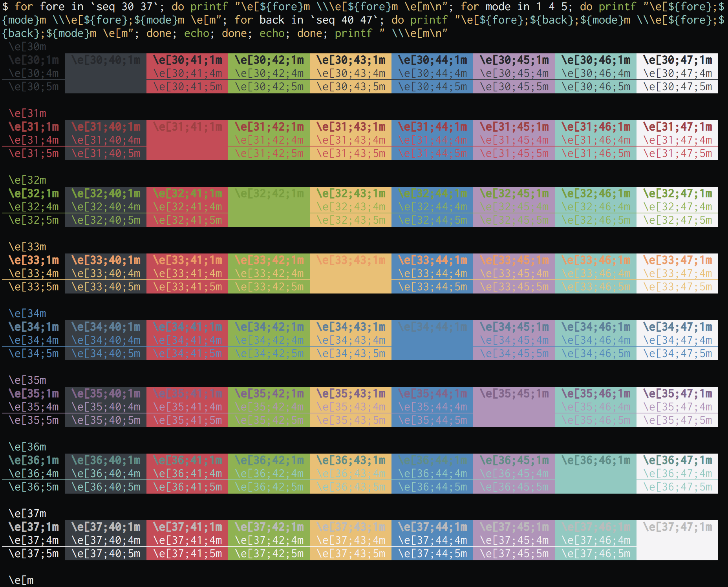Select the \e[36;1m cyan label
Image resolution: width=728 pixels, height=587 pixels.
(33, 460)
